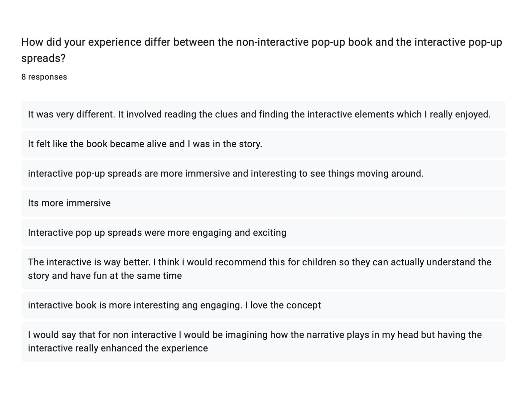
Task: Click the misspelled word "ang" in the seventh response
Action: pos(188,305)
